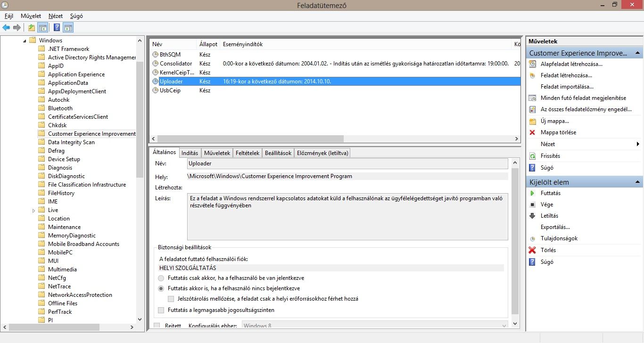Image resolution: width=644 pixels, height=343 pixels.
Task: Click the Új mappa folder icon
Action: (x=533, y=121)
